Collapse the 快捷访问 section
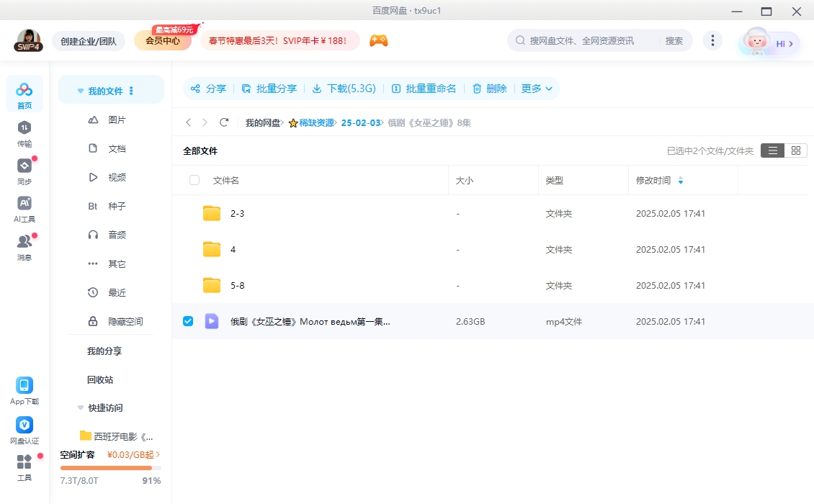Screen dimensions: 814x504 coord(80,408)
